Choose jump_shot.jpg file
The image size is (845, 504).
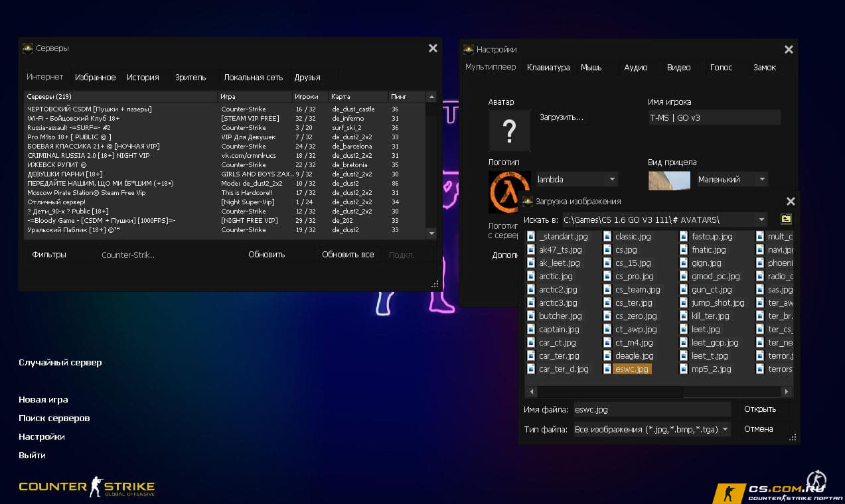click(718, 303)
